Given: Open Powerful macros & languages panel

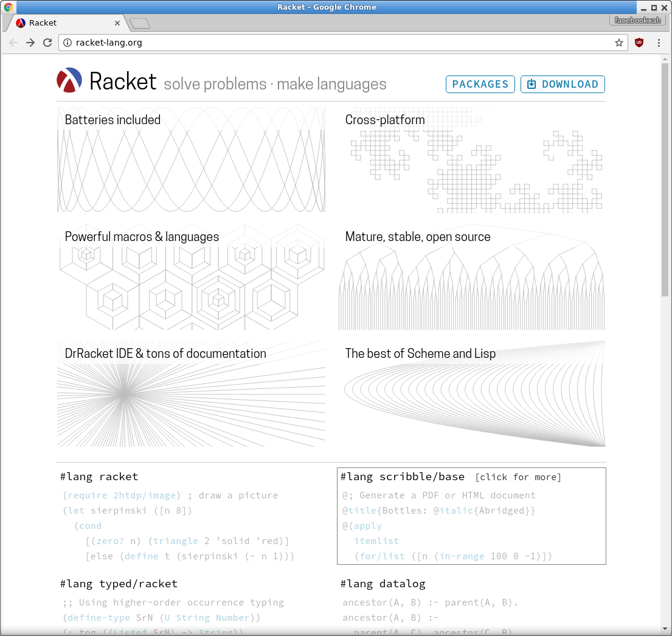Looking at the screenshot, I should pos(191,277).
